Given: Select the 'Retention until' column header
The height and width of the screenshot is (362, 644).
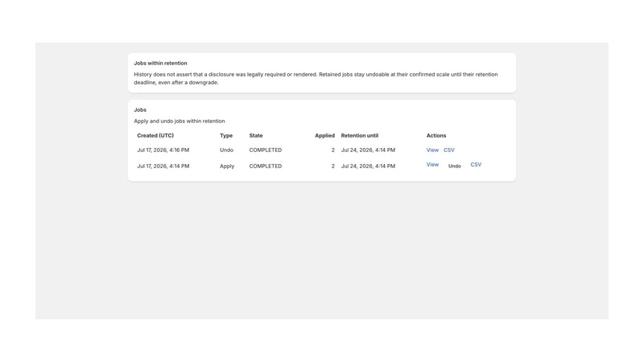Looking at the screenshot, I should tap(359, 135).
